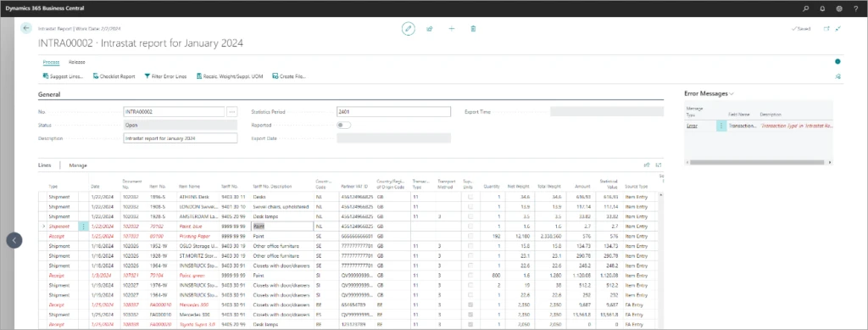Open settings gear in top bar
This screenshot has height=330, width=868.
(838, 8)
